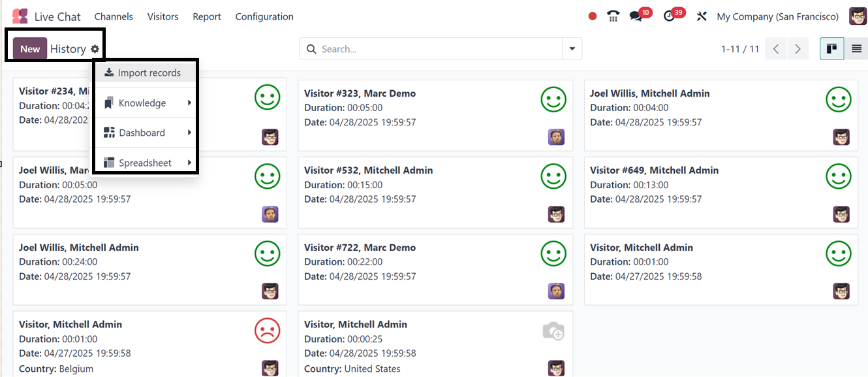Screen dimensions: 868x377
Task: Click smiley on Visitor 00:01:00 04/27 19:59:58 Mitchell card right column
Action: [839, 253]
